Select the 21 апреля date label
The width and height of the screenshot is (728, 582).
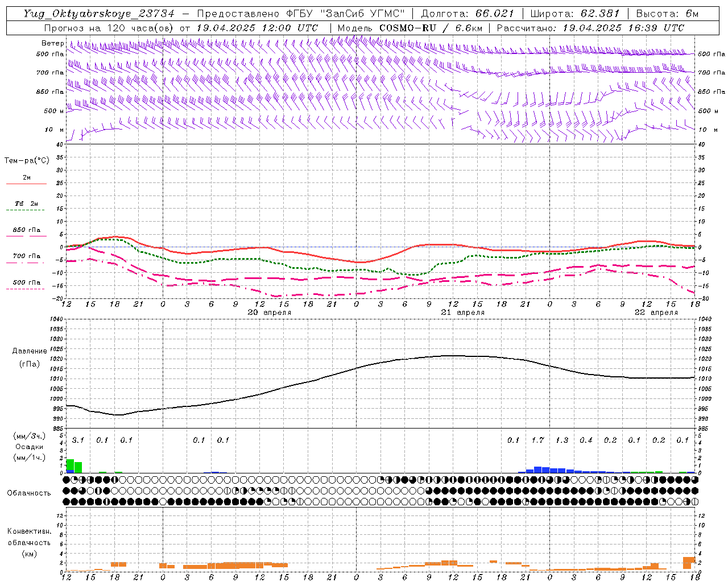[x=463, y=313]
